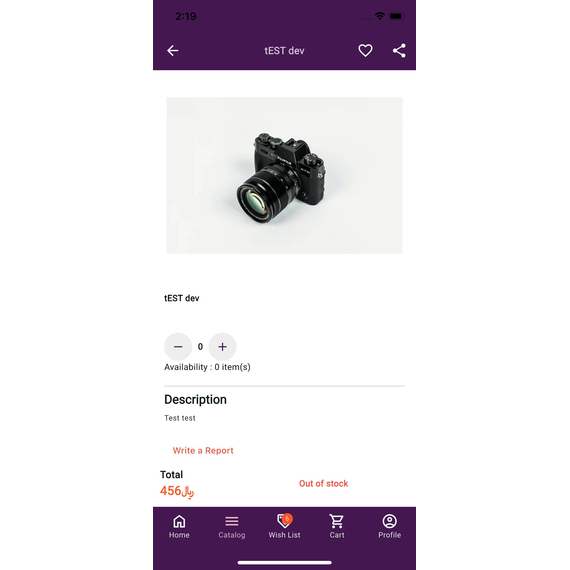Tap the Out of stock label
This screenshot has width=570, height=570.
coord(324,483)
